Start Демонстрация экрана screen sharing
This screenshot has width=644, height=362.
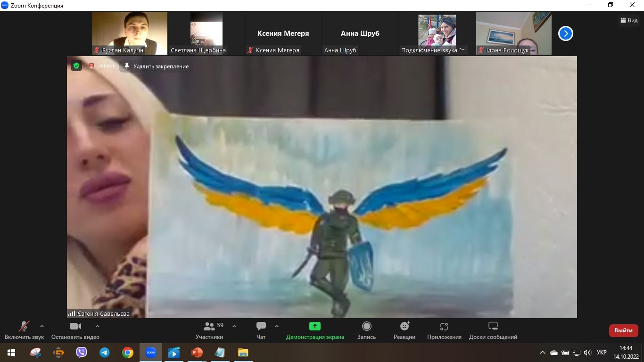315,330
